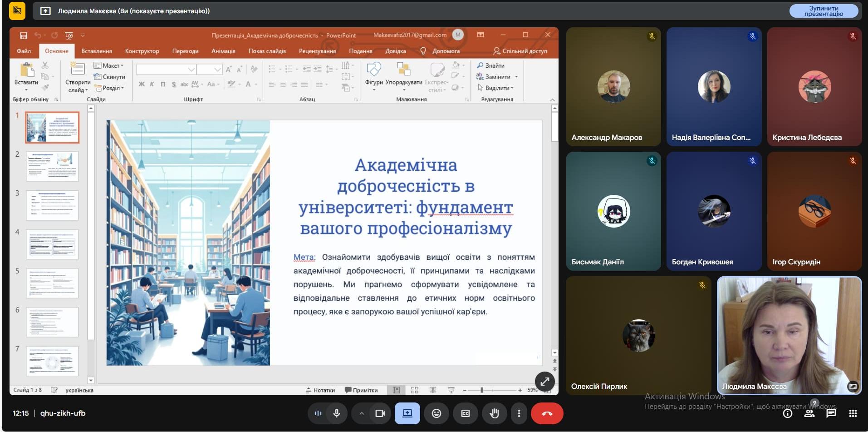Open the meeting chat panel

click(x=831, y=413)
